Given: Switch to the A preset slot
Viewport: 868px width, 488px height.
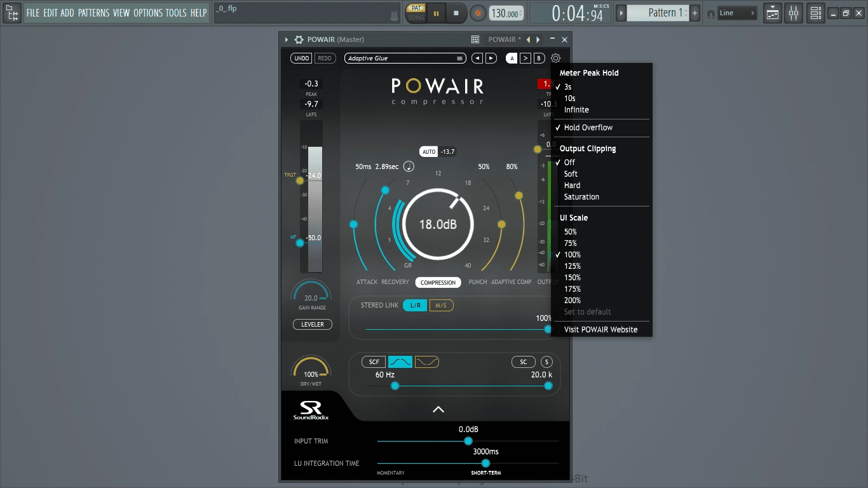Looking at the screenshot, I should [x=512, y=58].
